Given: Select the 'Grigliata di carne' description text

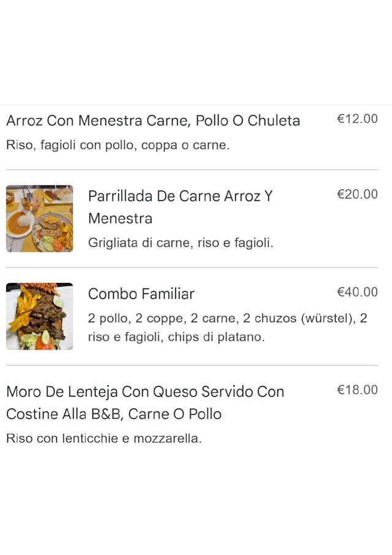Looking at the screenshot, I should pyautogui.click(x=180, y=243).
